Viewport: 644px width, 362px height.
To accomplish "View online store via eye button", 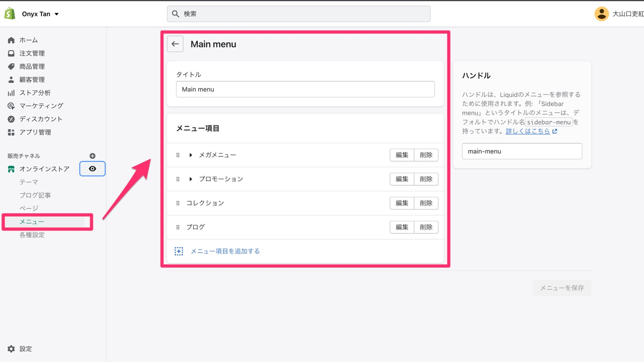I will click(92, 169).
